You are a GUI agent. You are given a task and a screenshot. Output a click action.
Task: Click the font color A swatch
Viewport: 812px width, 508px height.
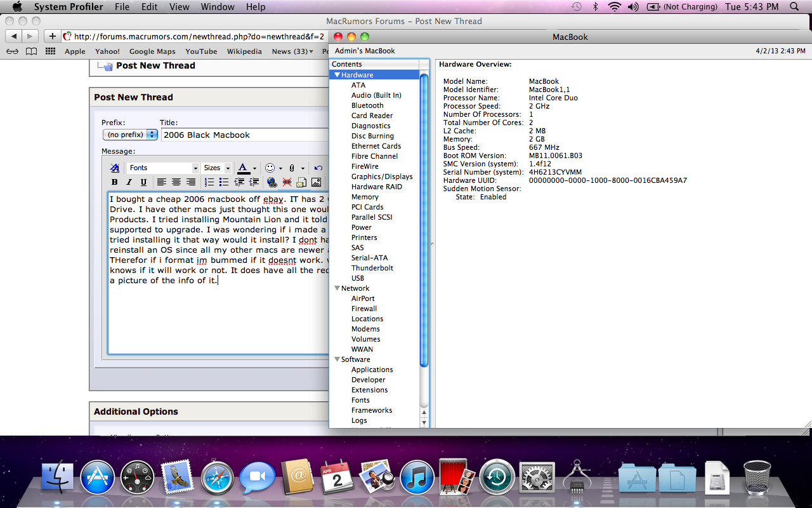click(x=244, y=168)
